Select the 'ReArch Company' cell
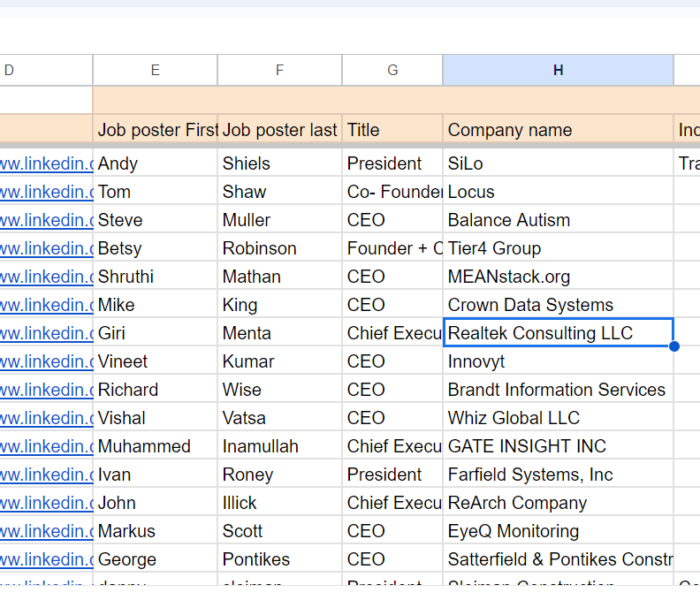700x600 pixels. (x=558, y=503)
